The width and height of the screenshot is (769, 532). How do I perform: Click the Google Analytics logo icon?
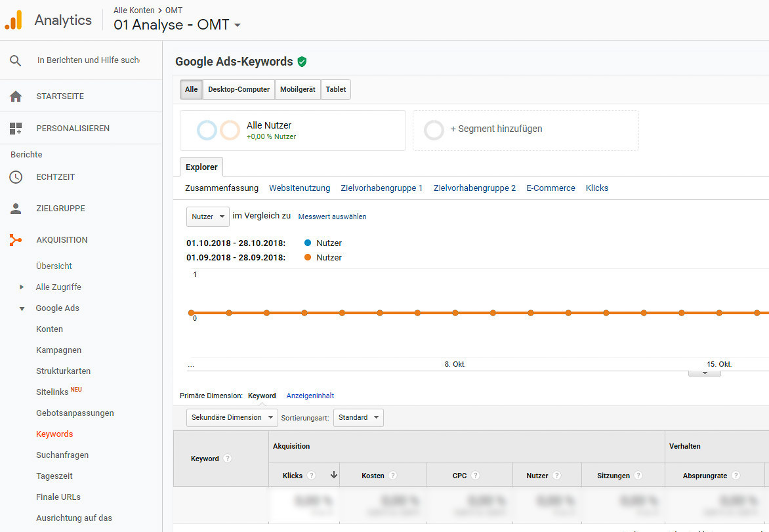(14, 20)
